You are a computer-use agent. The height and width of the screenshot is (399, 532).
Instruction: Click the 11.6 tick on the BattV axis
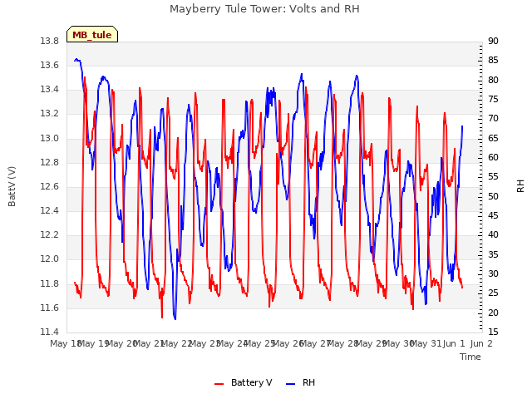(50, 308)
